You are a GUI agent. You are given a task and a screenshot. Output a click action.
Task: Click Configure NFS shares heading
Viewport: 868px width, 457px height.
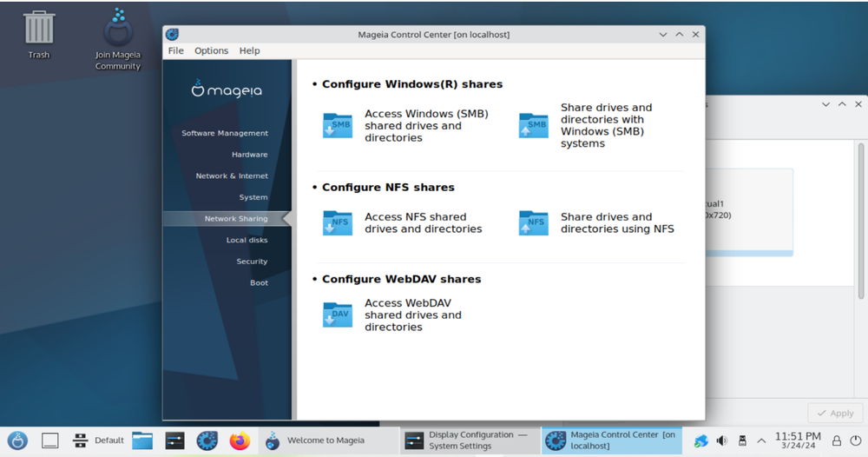pyautogui.click(x=388, y=188)
